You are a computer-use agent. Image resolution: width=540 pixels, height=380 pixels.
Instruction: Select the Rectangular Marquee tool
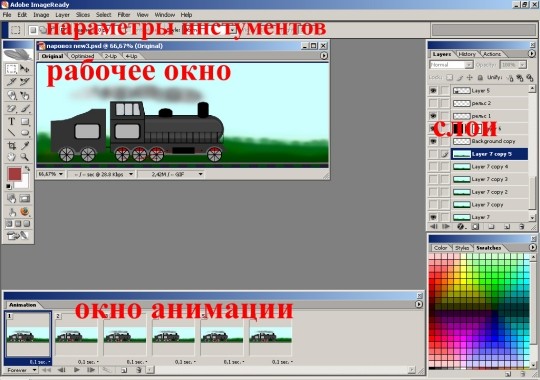[11, 69]
